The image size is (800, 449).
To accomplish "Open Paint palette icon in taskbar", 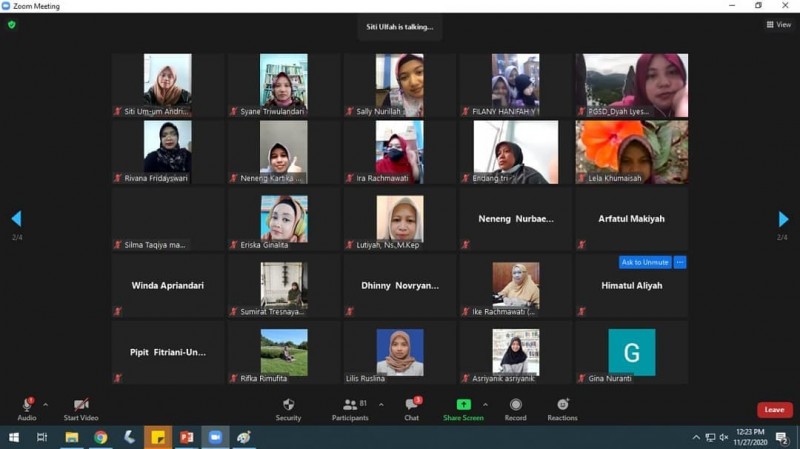I will [x=243, y=437].
